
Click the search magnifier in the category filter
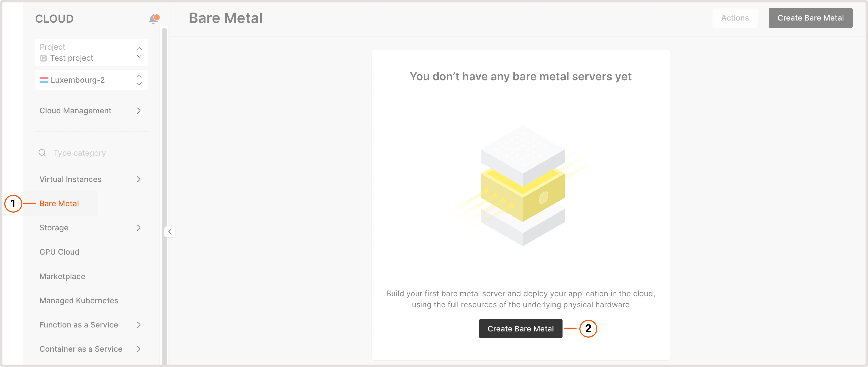point(42,153)
